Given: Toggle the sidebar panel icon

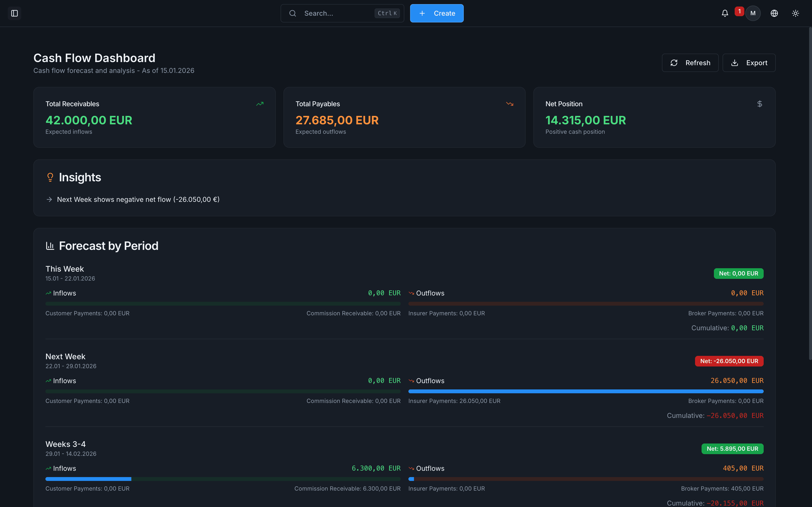Looking at the screenshot, I should coord(14,14).
